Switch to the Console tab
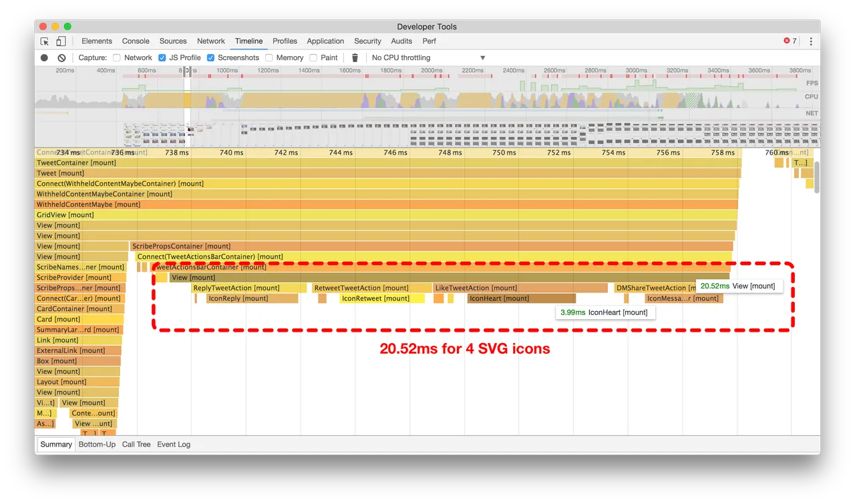Viewport: 855px width, 504px height. click(x=136, y=41)
